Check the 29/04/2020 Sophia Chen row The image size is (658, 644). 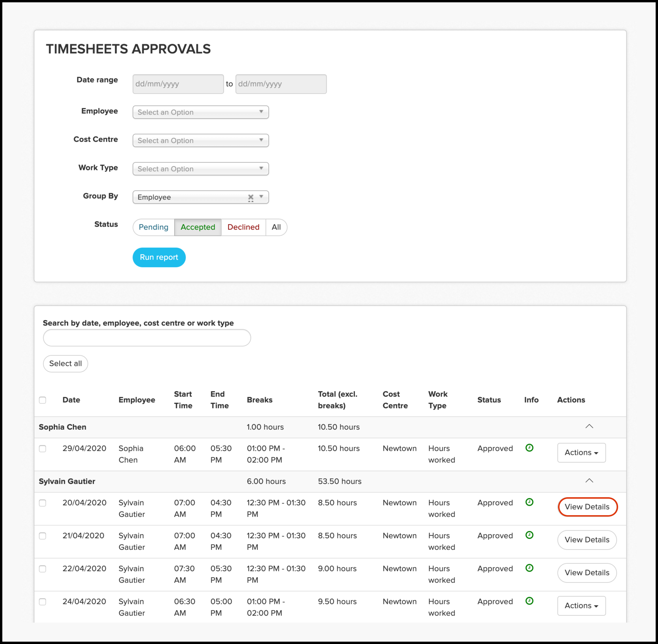click(x=43, y=448)
